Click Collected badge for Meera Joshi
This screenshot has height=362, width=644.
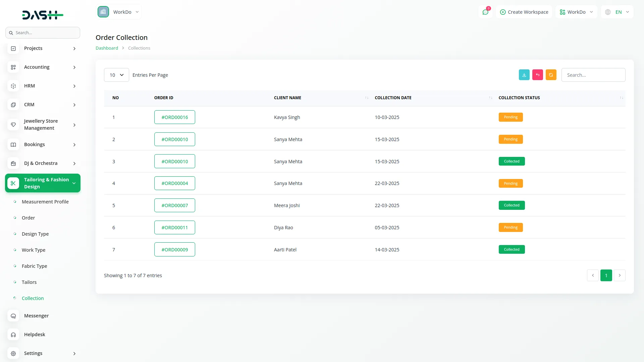pyautogui.click(x=512, y=205)
